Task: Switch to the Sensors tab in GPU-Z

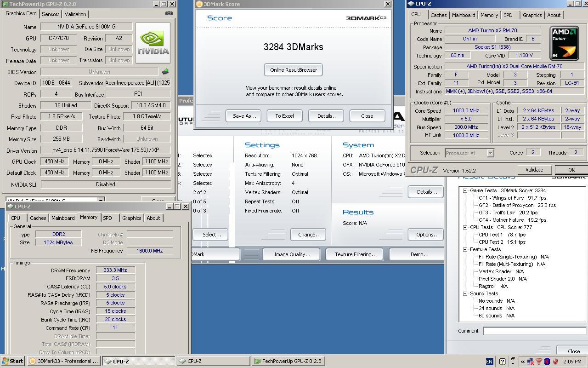Action: pyautogui.click(x=51, y=14)
